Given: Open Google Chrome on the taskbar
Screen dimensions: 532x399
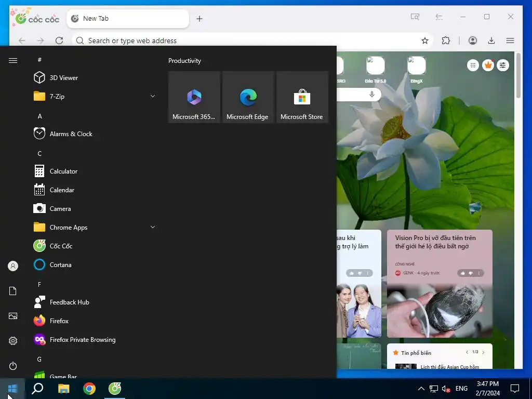Looking at the screenshot, I should pyautogui.click(x=89, y=389).
